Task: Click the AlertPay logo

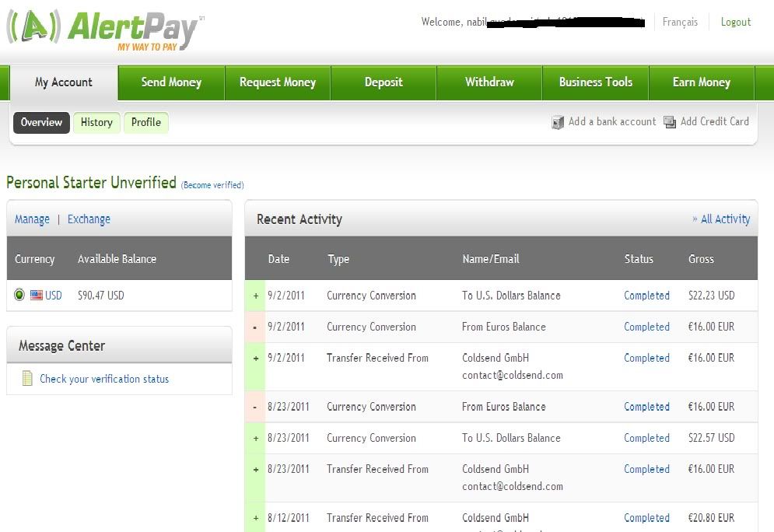Action: pyautogui.click(x=105, y=30)
